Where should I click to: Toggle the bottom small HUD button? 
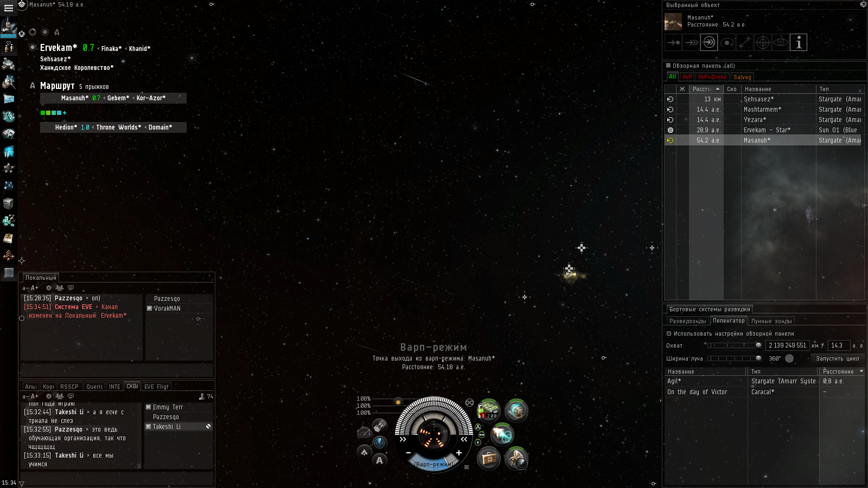[478, 442]
